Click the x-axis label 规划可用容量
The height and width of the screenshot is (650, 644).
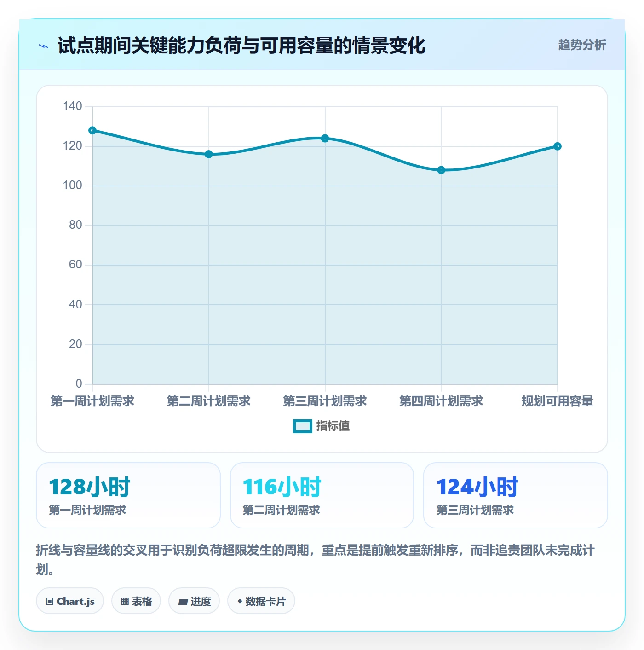pos(558,401)
